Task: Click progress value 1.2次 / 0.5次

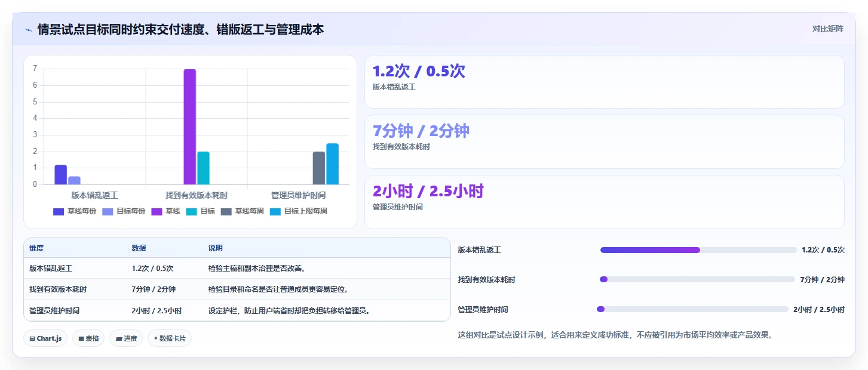Action: click(x=823, y=250)
